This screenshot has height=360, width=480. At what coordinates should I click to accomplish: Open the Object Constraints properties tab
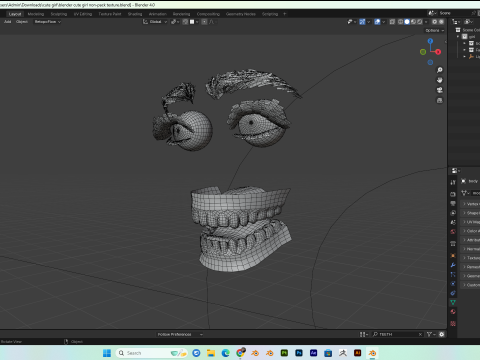[453, 293]
